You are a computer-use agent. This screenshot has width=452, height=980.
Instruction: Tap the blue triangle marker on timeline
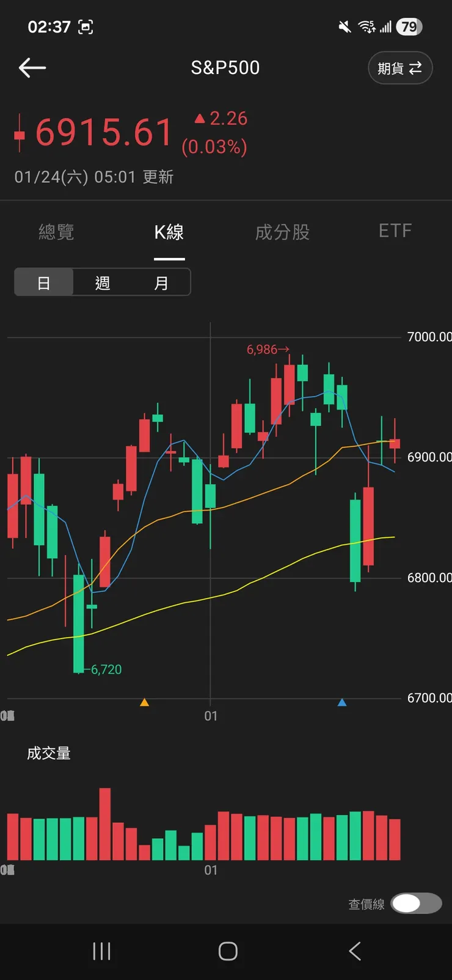coord(342,702)
